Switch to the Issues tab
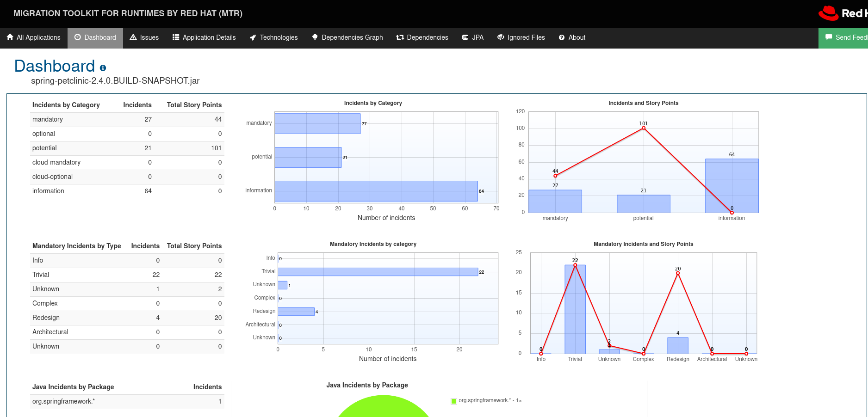Viewport: 868px width, 417px height. pyautogui.click(x=144, y=37)
